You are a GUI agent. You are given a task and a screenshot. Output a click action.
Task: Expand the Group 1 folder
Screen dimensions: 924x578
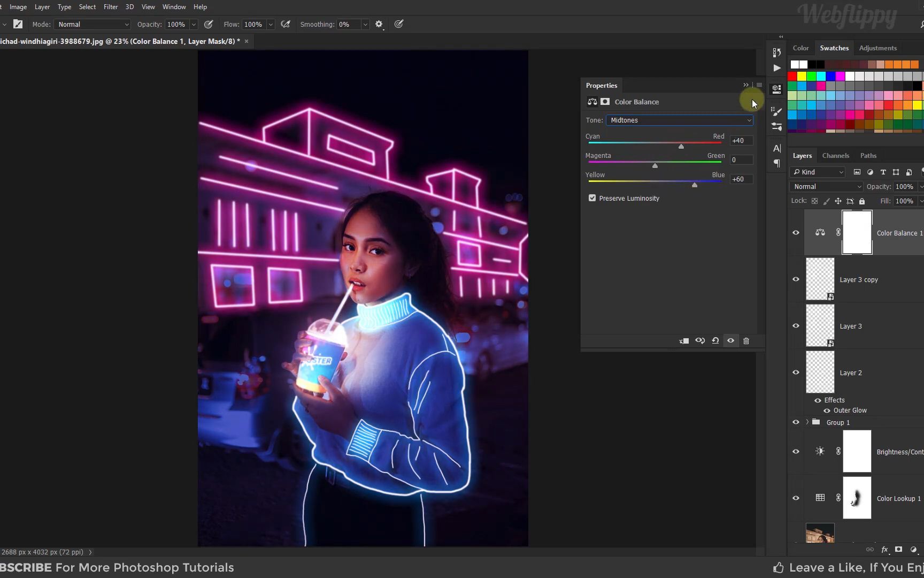(x=807, y=422)
